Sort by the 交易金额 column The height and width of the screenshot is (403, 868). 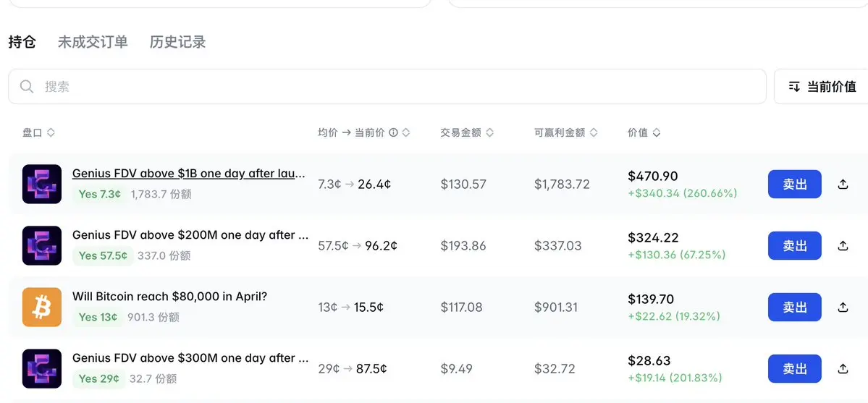[x=467, y=132]
